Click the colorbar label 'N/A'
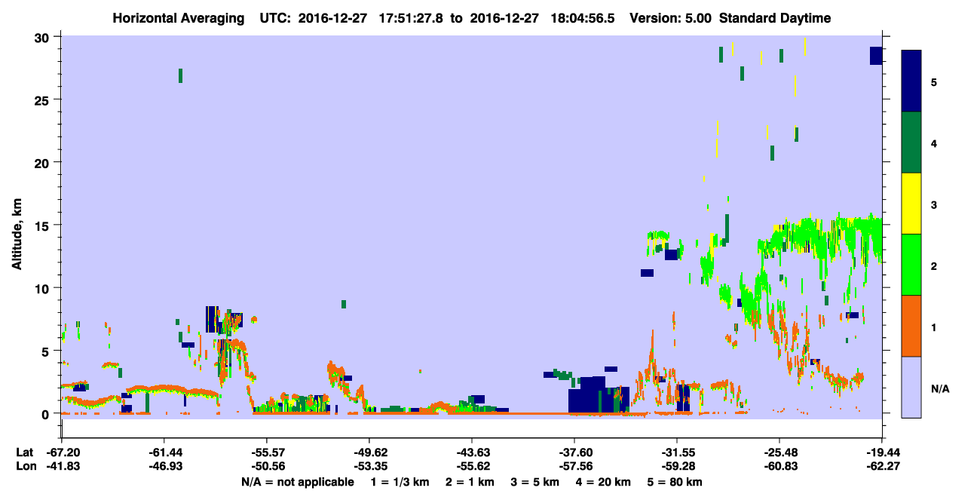The image size is (980, 503). click(x=940, y=388)
